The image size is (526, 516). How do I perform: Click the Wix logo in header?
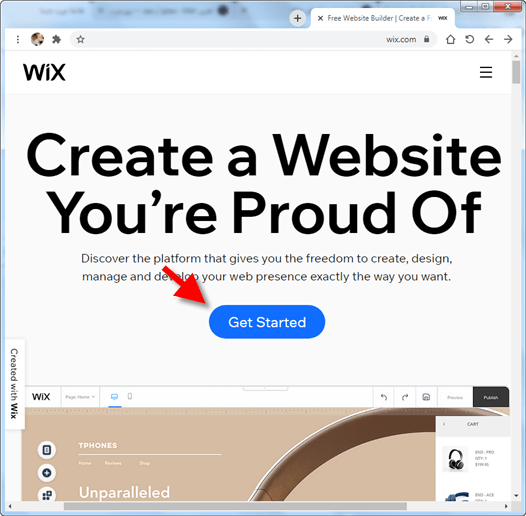click(44, 72)
